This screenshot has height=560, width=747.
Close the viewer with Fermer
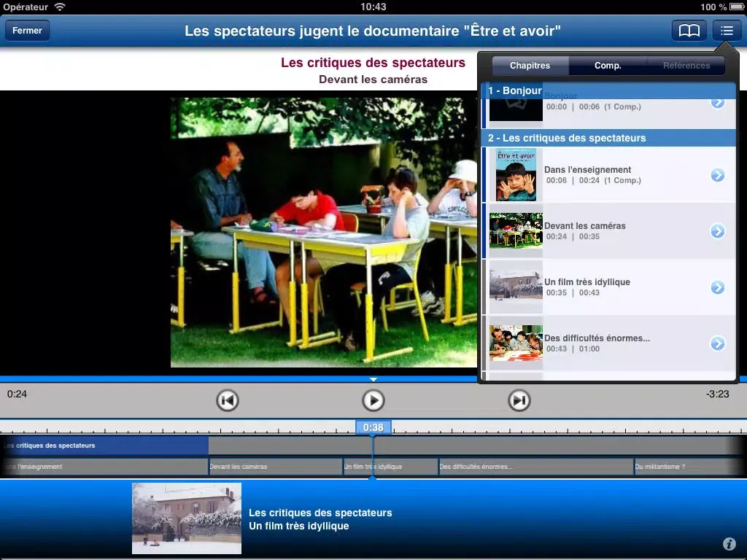pyautogui.click(x=27, y=31)
